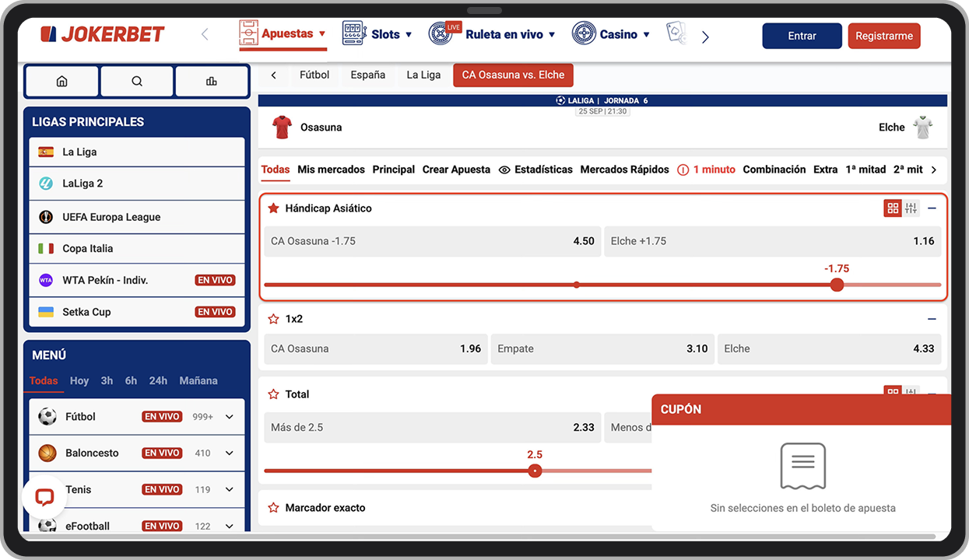This screenshot has width=969, height=560.
Task: Collapse the 1x2 market section
Action: (x=932, y=319)
